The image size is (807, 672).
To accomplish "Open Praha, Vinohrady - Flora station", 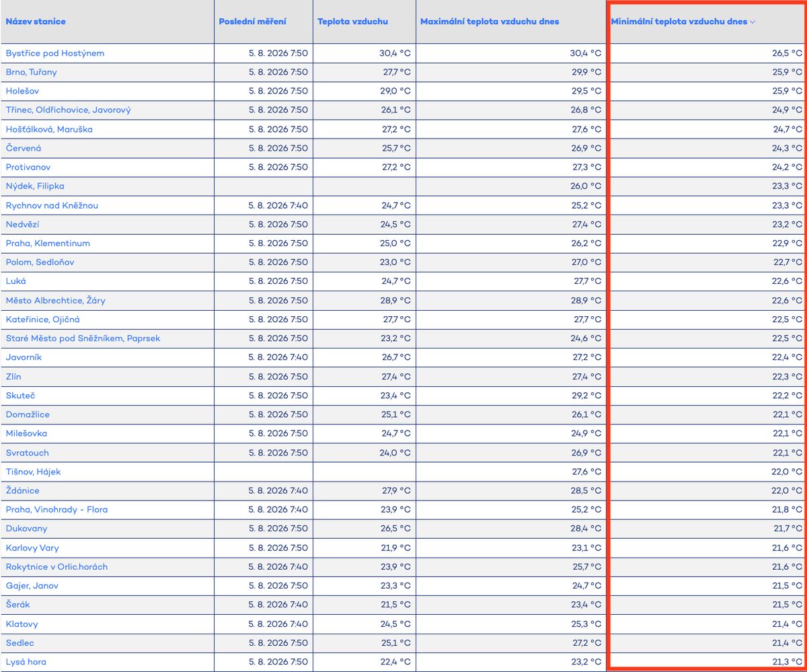I will point(56,509).
